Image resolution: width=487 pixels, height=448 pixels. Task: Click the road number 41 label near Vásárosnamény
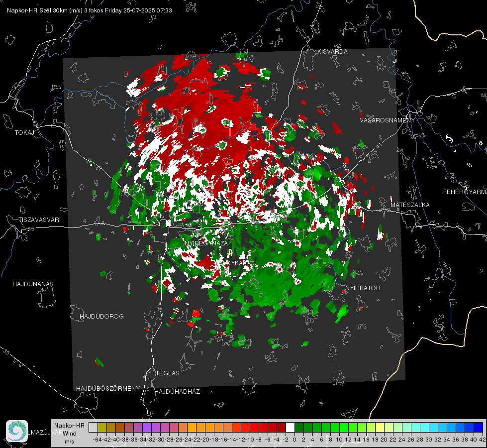378,145
